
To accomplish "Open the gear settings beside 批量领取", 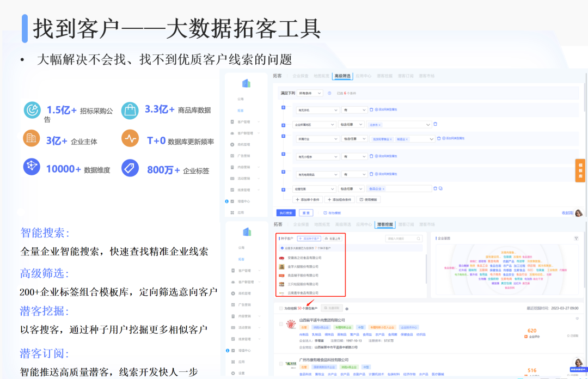I will pos(347,308).
